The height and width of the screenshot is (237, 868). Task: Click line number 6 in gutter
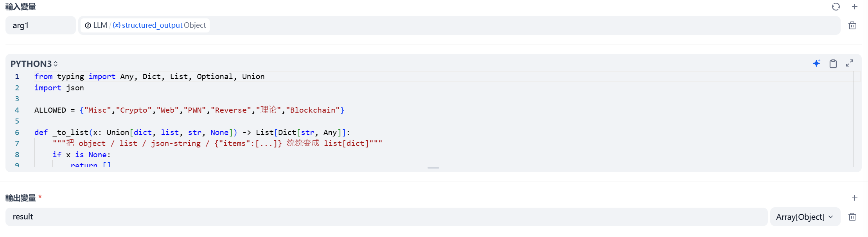[17, 133]
